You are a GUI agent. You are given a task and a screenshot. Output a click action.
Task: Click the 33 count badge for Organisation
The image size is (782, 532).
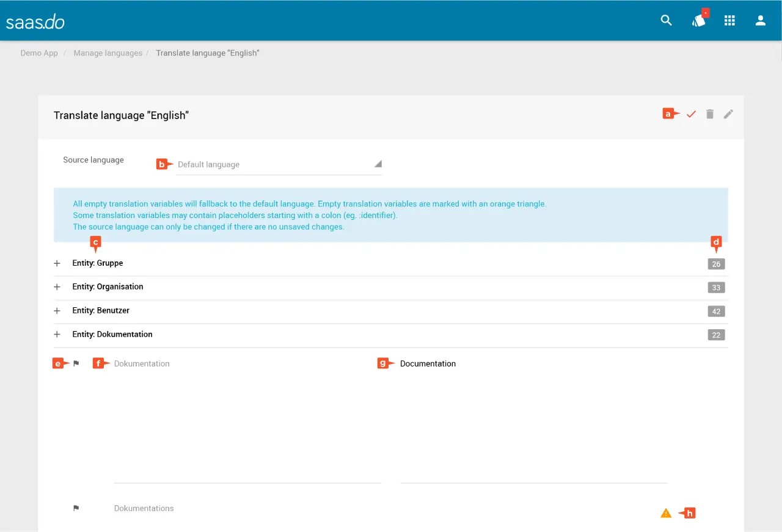(716, 288)
